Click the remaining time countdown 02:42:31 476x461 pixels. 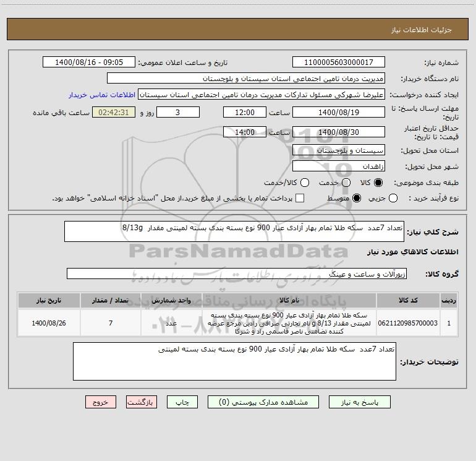pyautogui.click(x=114, y=112)
